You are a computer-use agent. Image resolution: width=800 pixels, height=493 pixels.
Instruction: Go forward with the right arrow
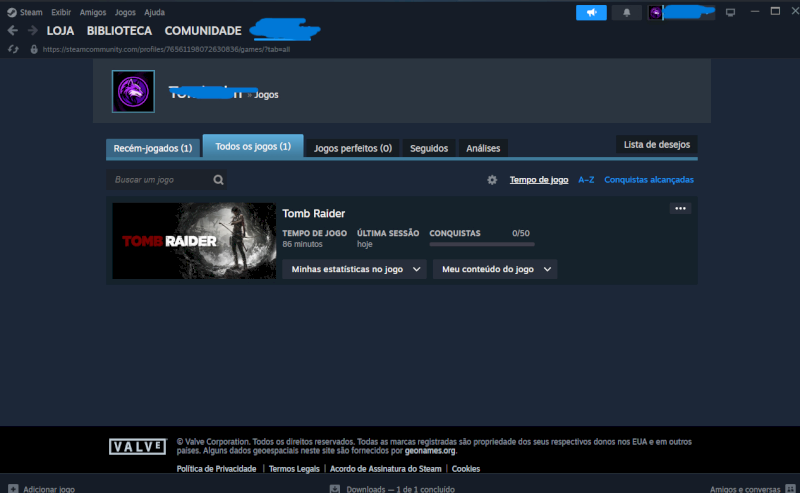(32, 31)
